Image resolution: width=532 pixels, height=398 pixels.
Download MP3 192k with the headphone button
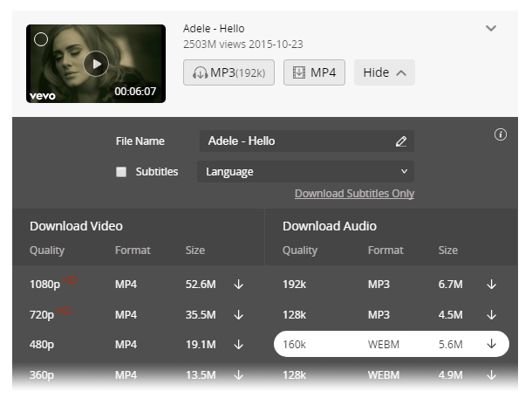[x=228, y=72]
